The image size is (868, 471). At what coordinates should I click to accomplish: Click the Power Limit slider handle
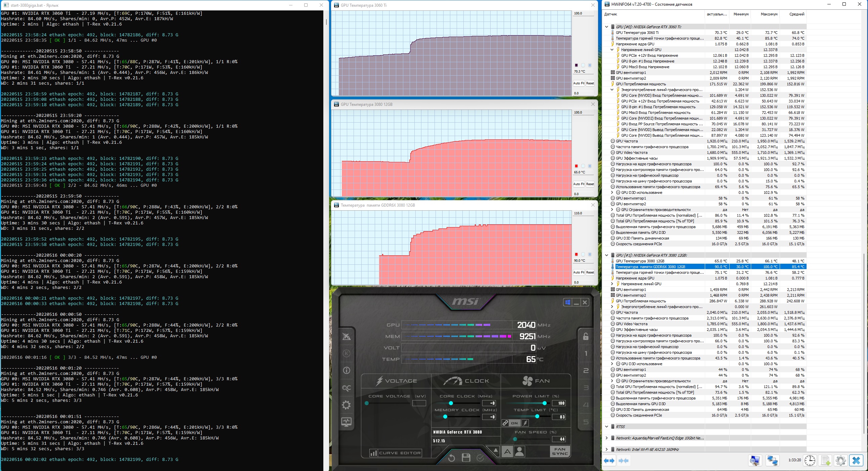545,403
